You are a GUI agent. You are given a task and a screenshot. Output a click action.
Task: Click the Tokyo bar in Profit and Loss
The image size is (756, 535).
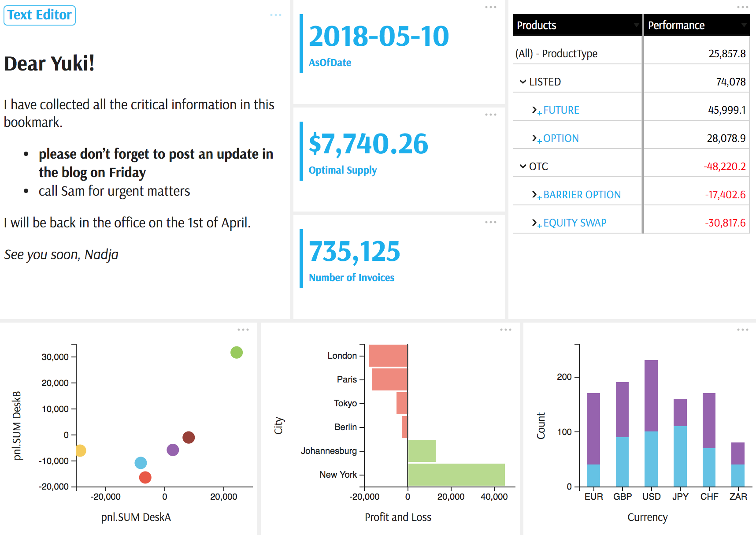point(402,403)
